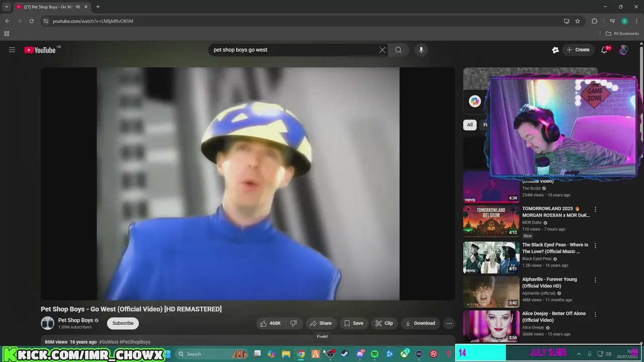The height and width of the screenshot is (362, 644).
Task: Dislike the video
Action: pyautogui.click(x=293, y=323)
